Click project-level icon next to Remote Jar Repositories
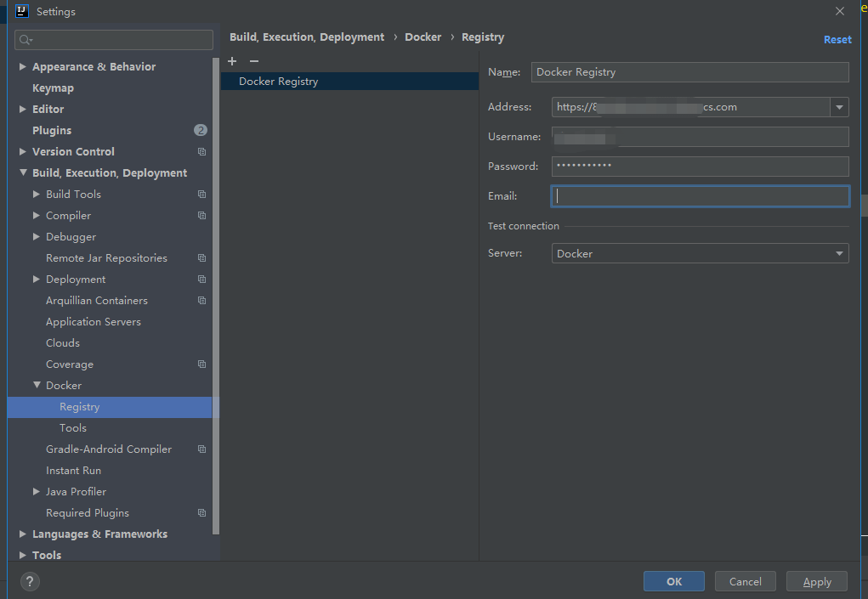 [202, 257]
